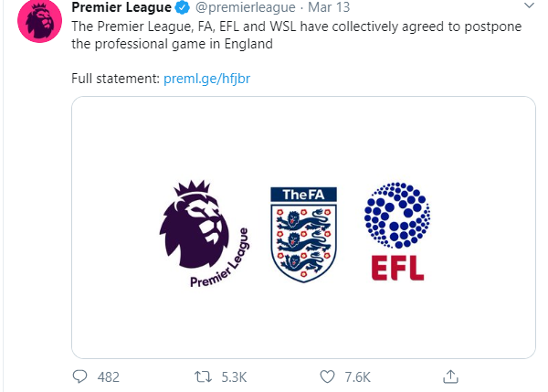The height and width of the screenshot is (392, 548).
Task: Click the 5.3K retweet count
Action: pos(234,377)
